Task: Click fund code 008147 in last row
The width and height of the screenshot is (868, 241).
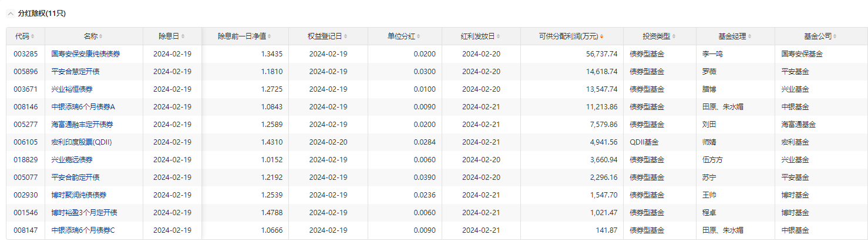Action: tap(26, 230)
